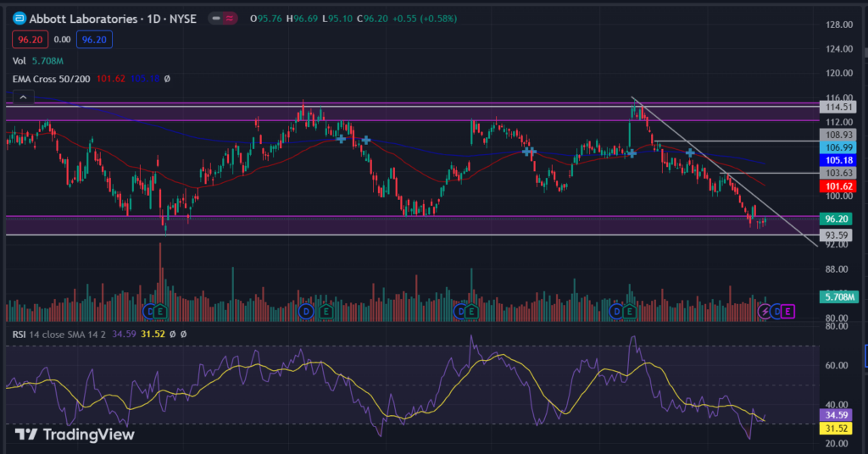This screenshot has height=454, width=868.
Task: Click the 5.708M volume value in legend
Action: tap(47, 61)
